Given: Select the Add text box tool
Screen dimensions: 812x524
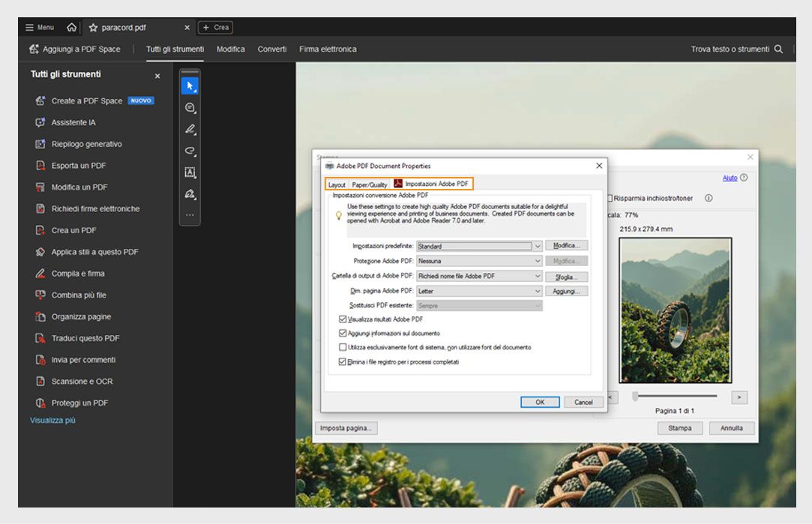Looking at the screenshot, I should pos(190,170).
